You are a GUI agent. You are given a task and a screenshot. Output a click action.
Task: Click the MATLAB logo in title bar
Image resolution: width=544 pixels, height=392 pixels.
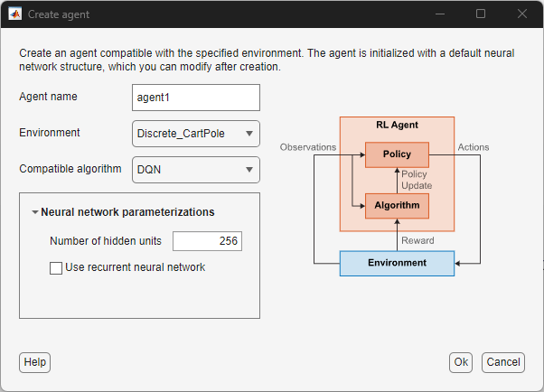click(x=15, y=14)
